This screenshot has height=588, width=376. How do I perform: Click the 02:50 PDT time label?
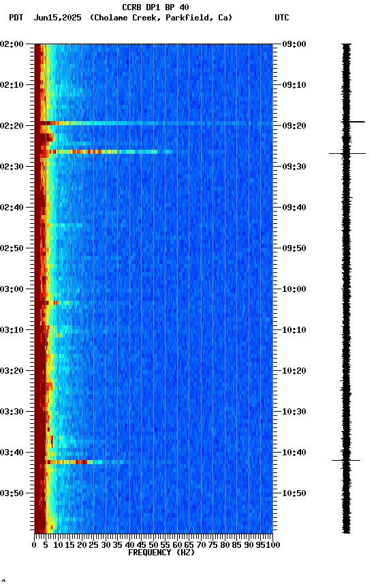coord(12,248)
